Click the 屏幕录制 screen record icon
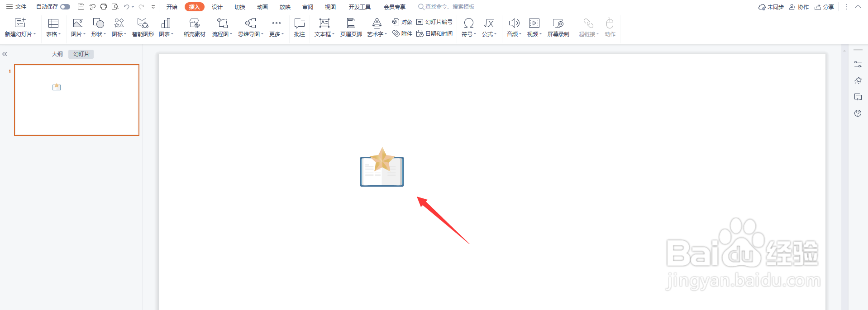The image size is (868, 310). coord(558,23)
